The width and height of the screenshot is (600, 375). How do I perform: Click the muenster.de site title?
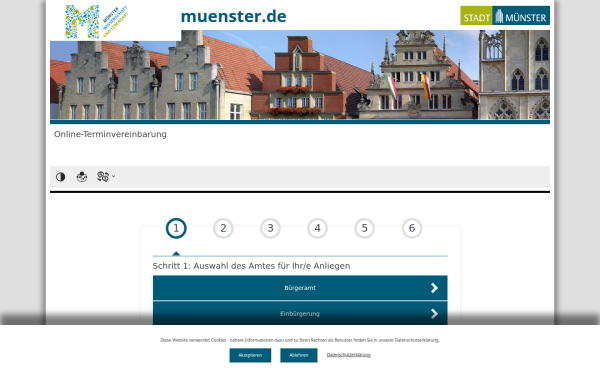coord(233,16)
